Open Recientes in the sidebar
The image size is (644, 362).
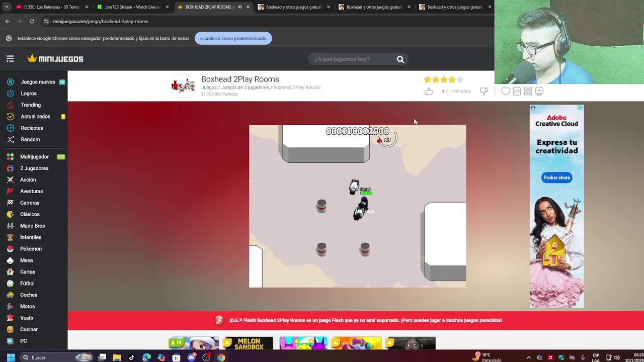32,128
